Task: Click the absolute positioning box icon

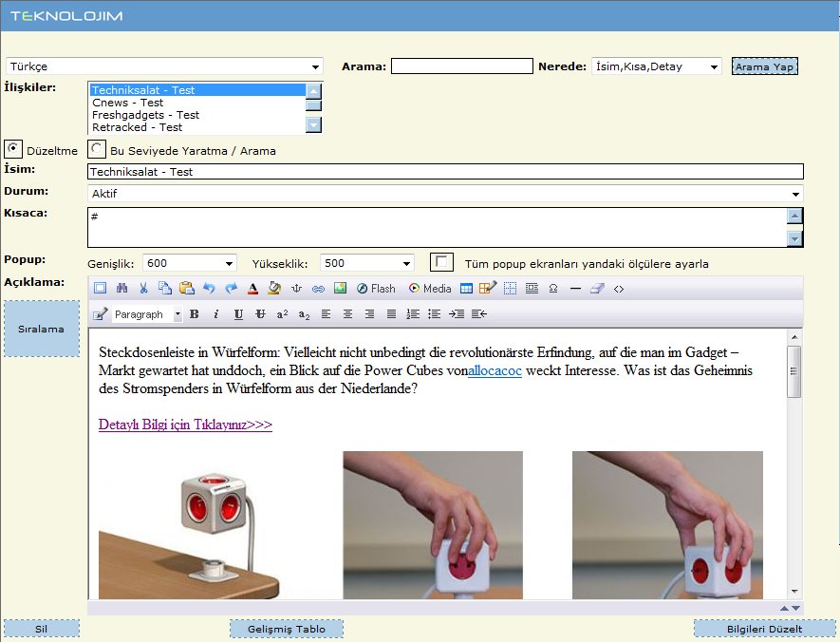Action: click(532, 289)
